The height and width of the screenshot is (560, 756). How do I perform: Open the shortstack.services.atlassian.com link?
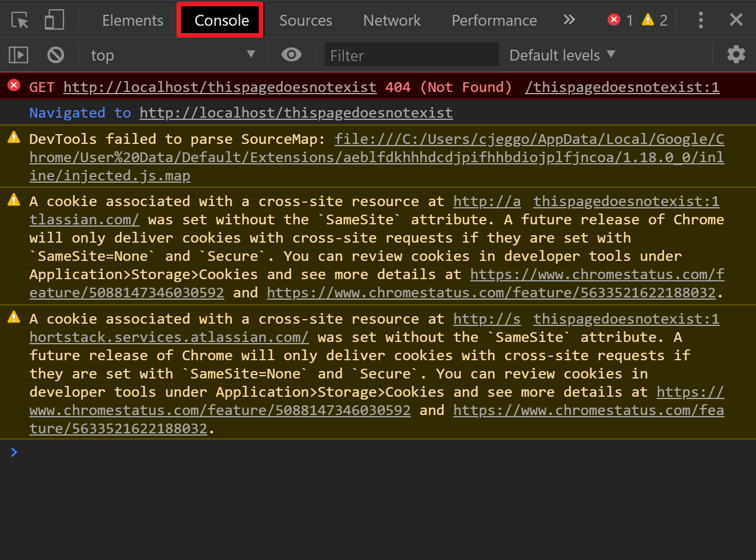click(x=169, y=337)
